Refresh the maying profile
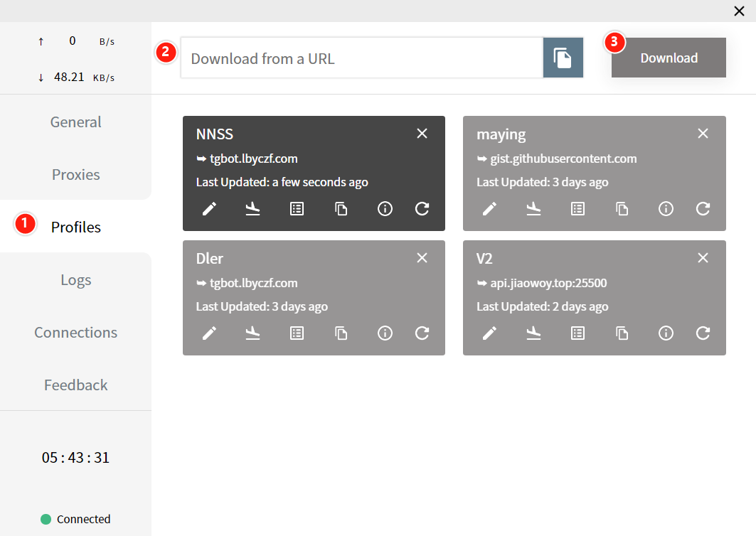Image resolution: width=756 pixels, height=536 pixels. 703,209
